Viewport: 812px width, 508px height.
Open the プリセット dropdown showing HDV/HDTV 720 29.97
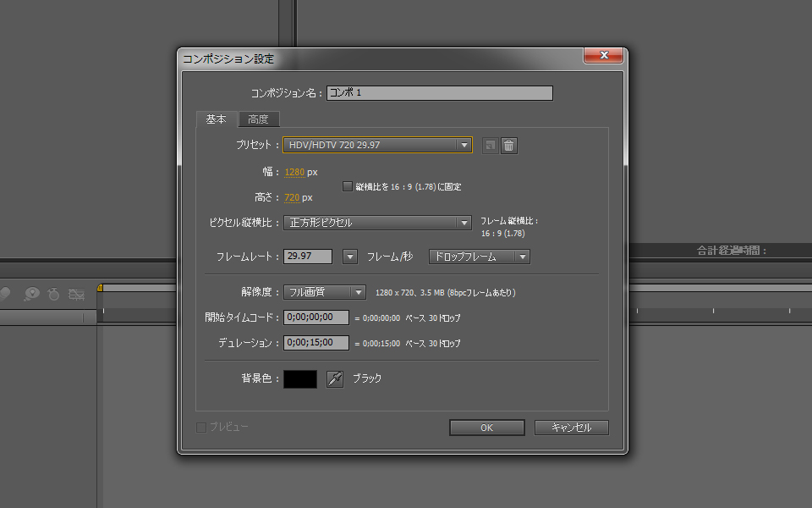[x=377, y=145]
